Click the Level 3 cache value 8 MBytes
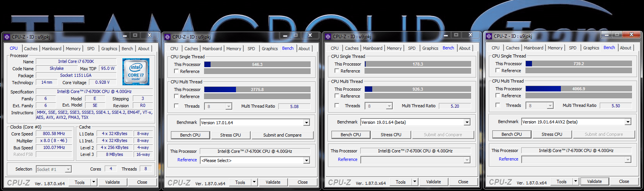644x191 pixels. click(115, 154)
